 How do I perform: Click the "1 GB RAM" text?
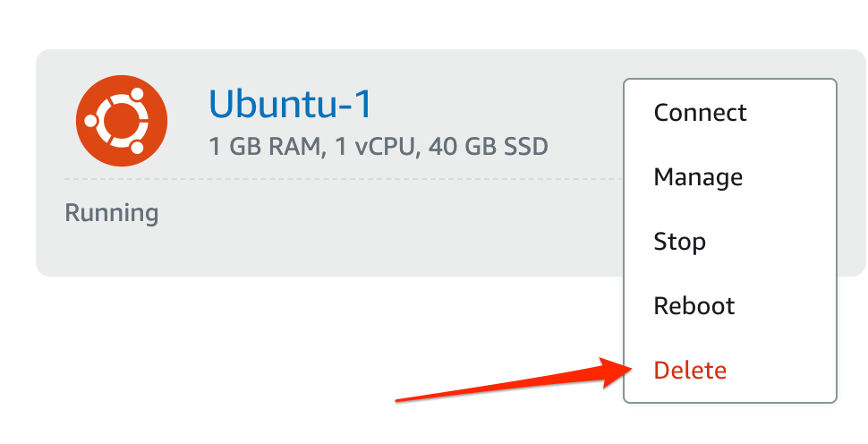[263, 146]
